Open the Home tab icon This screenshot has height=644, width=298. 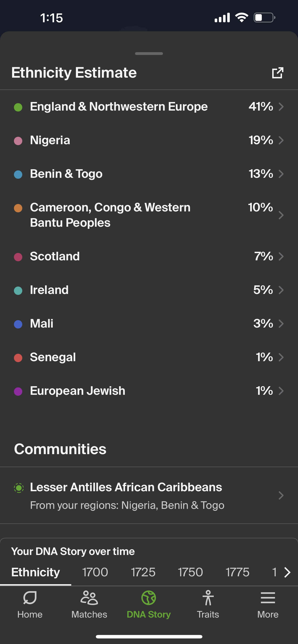(30, 598)
